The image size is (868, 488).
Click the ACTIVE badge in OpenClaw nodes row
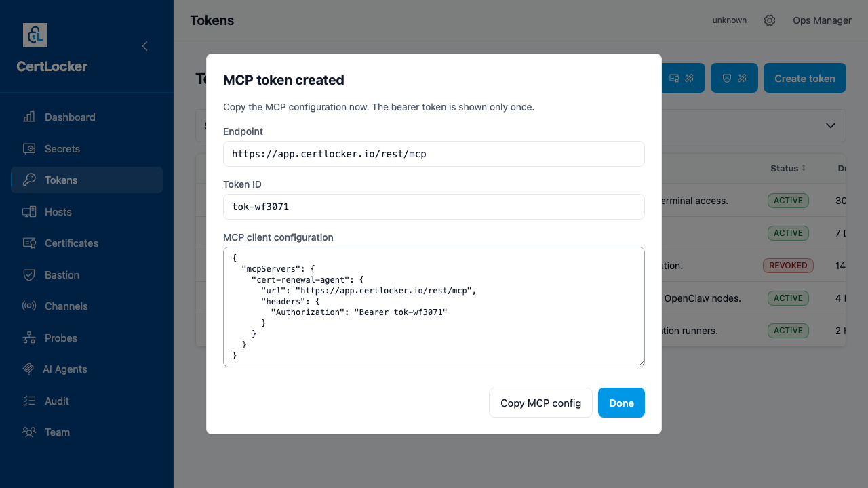pyautogui.click(x=788, y=298)
